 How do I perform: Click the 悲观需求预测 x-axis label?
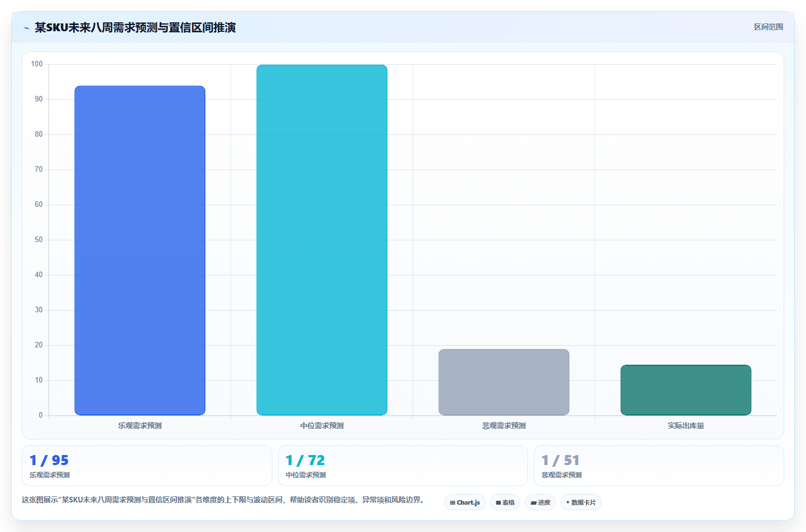[x=504, y=425]
